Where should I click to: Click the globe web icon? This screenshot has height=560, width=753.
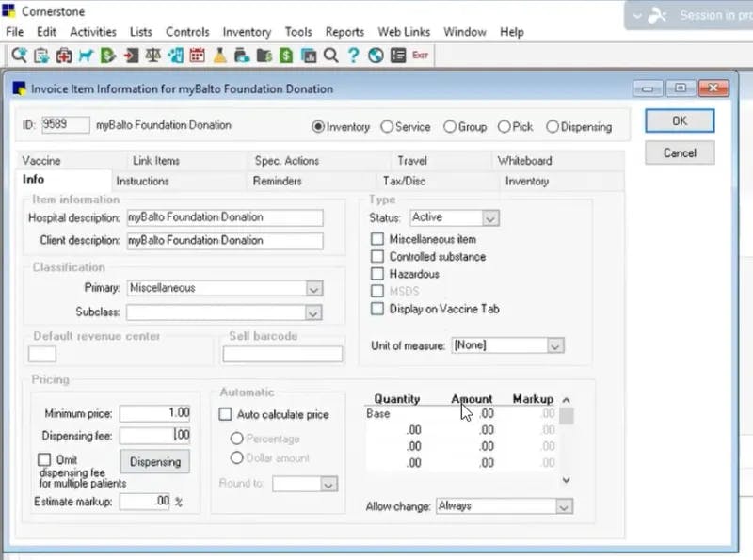click(x=376, y=56)
